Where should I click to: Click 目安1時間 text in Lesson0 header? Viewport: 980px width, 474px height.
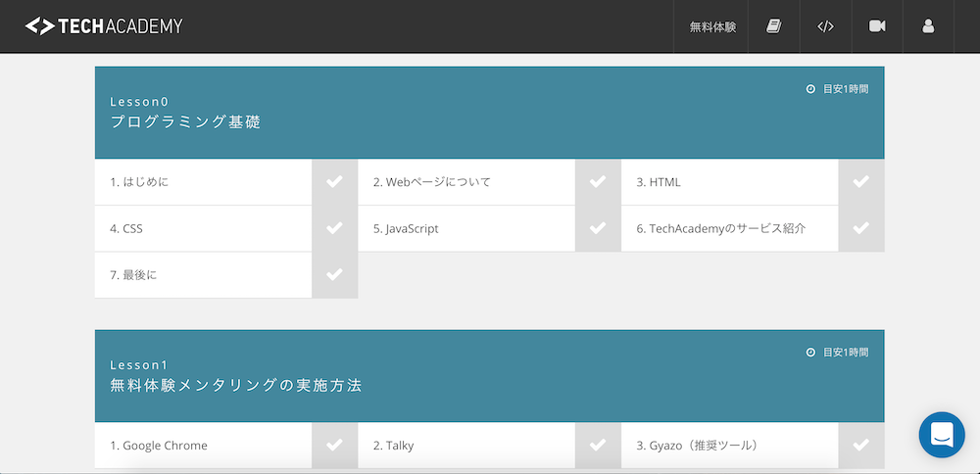846,89
